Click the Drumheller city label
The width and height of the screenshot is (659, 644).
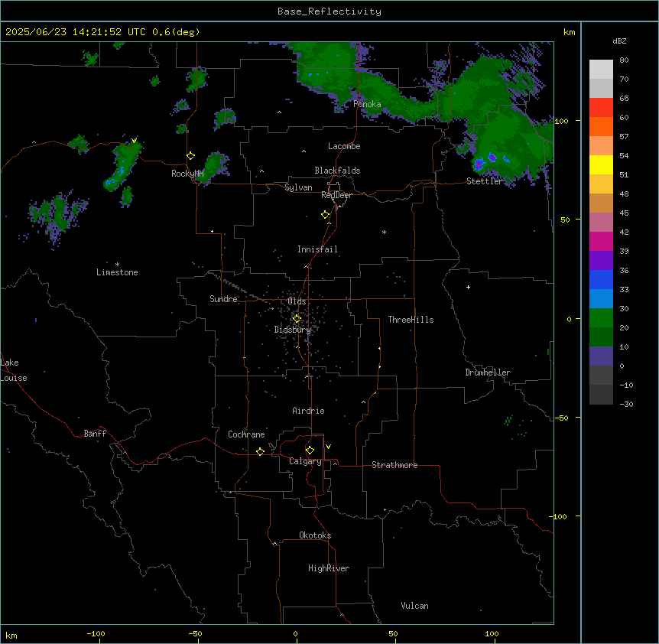point(488,372)
